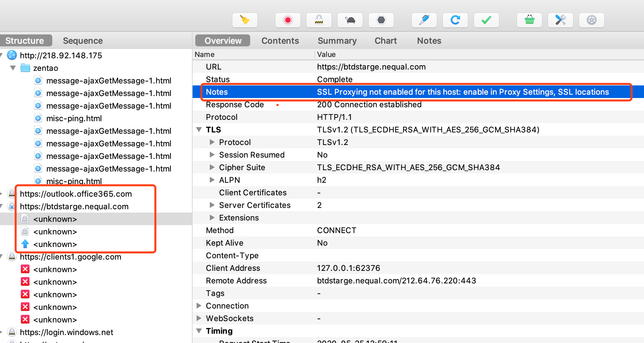
Task: Enable throttling using the turtle icon
Action: click(350, 20)
